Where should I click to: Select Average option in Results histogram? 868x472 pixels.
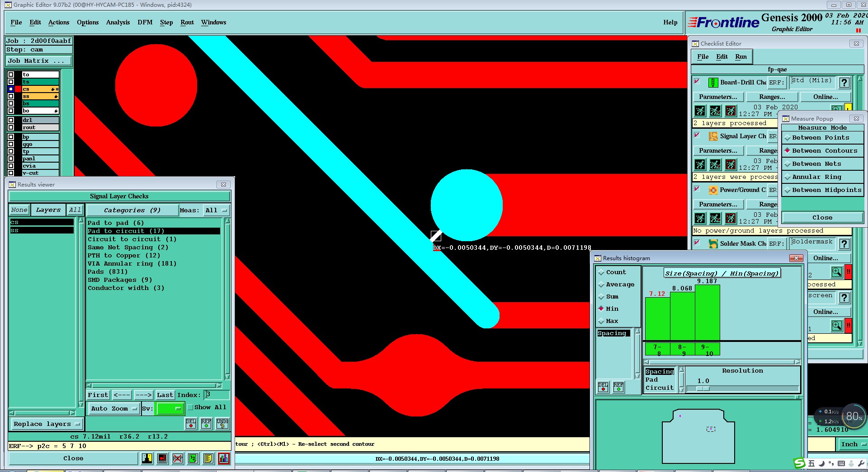pos(616,285)
